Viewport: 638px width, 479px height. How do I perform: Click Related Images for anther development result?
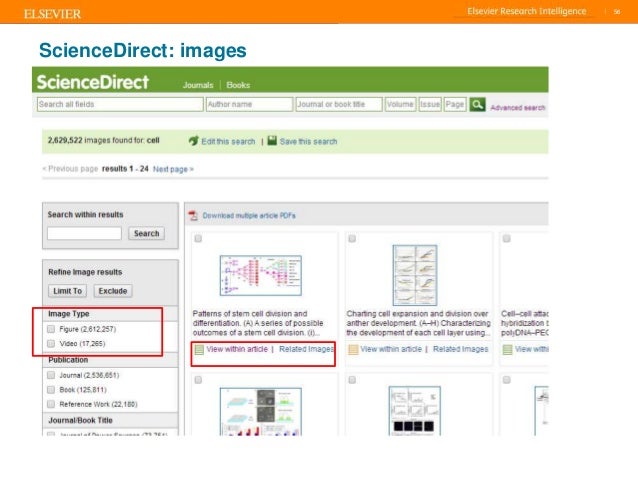(461, 349)
